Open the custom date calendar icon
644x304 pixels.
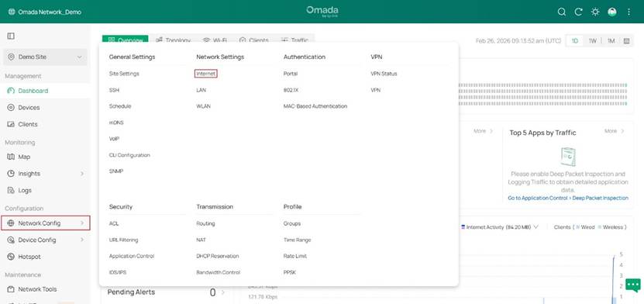[x=626, y=41]
